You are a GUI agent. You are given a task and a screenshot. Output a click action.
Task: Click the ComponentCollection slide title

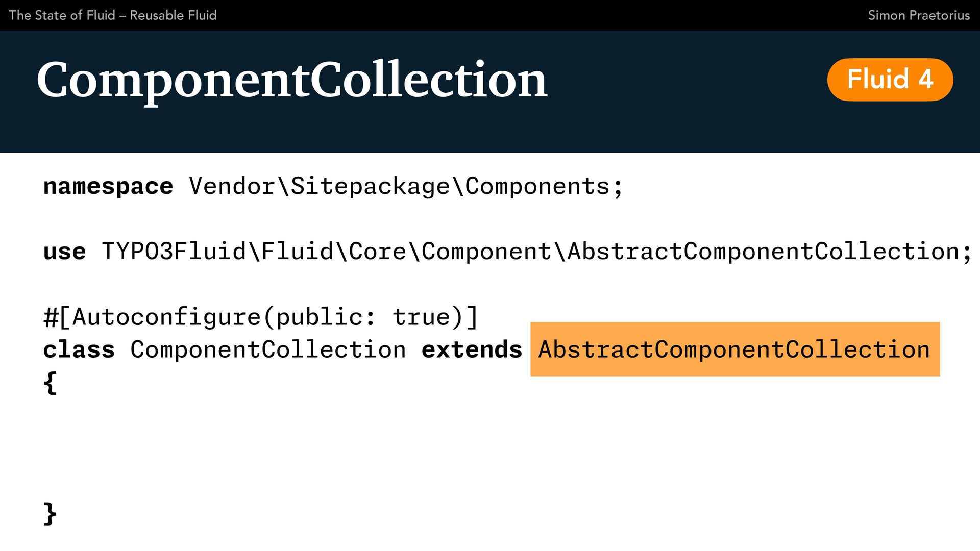292,80
